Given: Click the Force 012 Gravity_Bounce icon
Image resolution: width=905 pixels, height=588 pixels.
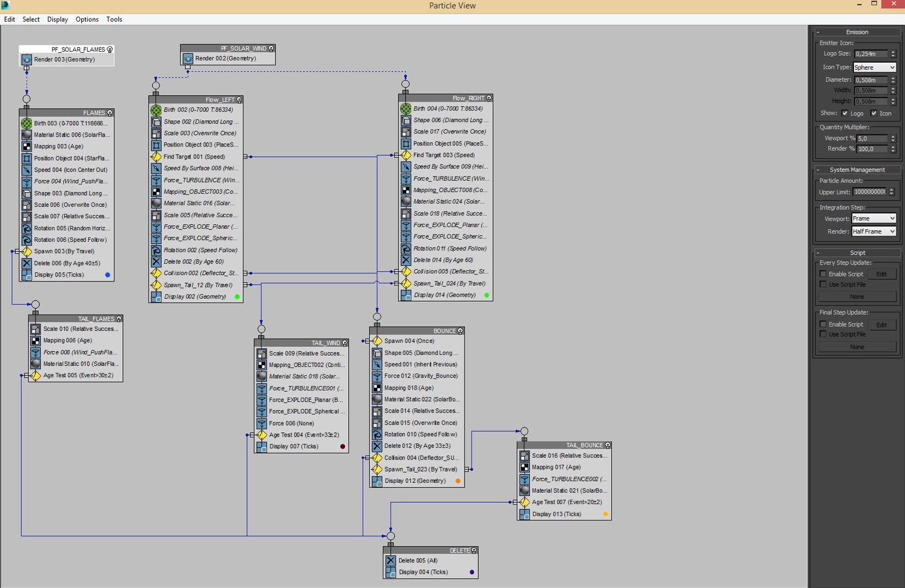Looking at the screenshot, I should tap(377, 376).
